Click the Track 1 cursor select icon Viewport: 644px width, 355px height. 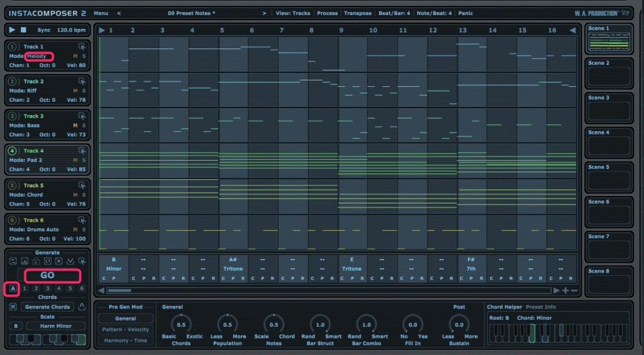pyautogui.click(x=82, y=46)
